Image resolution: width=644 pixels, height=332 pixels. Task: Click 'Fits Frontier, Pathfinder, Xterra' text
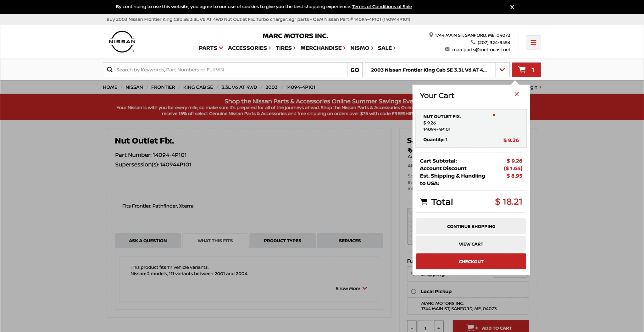pos(158,206)
